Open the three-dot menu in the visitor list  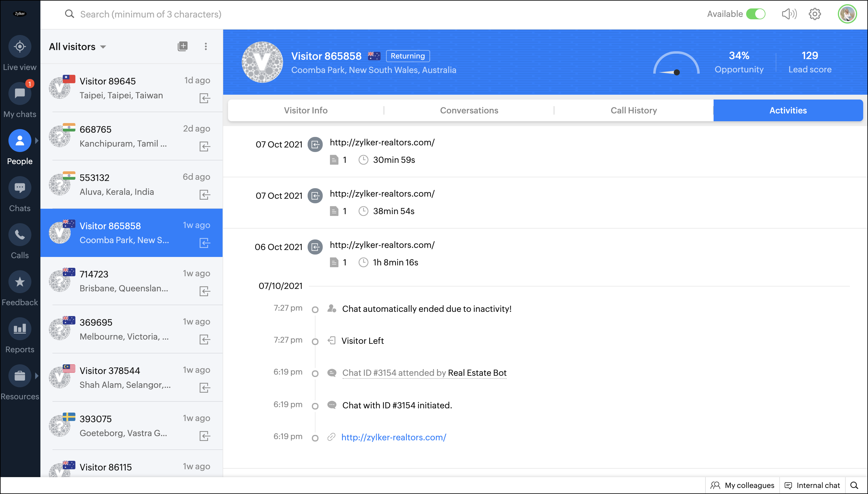click(x=206, y=46)
